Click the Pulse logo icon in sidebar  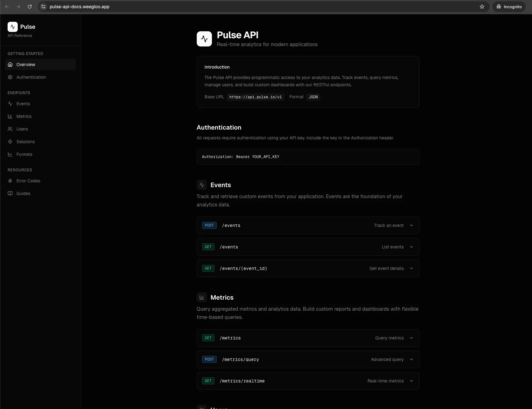pos(13,27)
